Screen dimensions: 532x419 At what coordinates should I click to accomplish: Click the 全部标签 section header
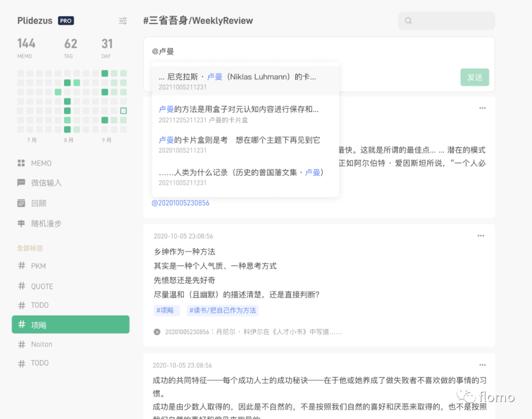pos(30,248)
